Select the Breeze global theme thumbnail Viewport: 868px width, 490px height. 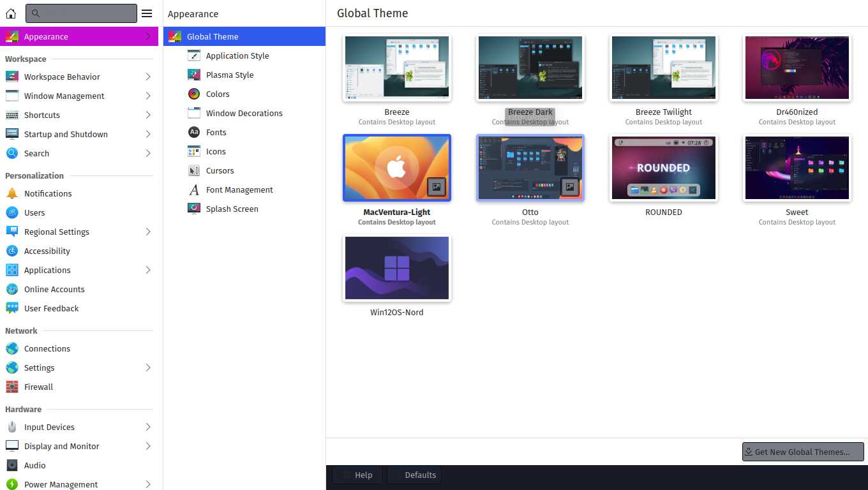(x=397, y=68)
